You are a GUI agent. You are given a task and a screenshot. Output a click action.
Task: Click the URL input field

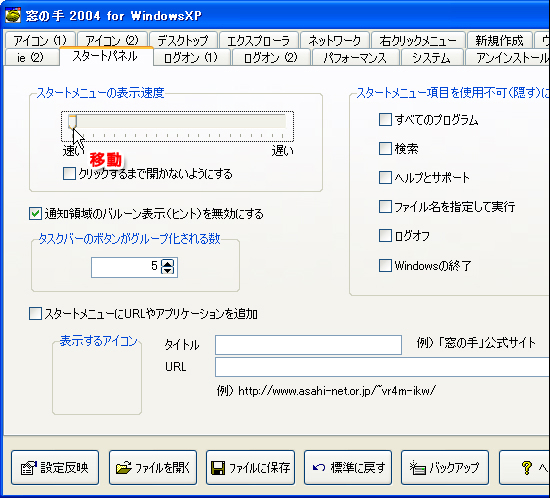[x=382, y=367]
